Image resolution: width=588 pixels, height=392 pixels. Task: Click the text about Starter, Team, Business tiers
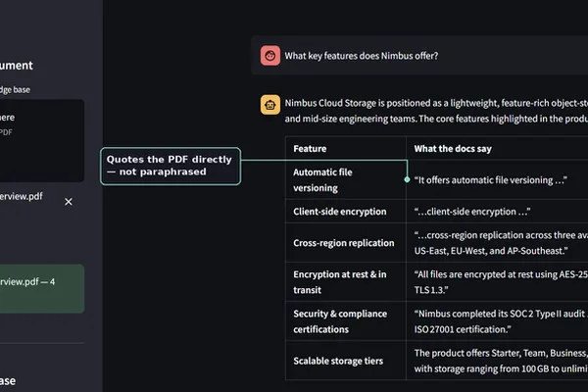pyautogui.click(x=501, y=361)
